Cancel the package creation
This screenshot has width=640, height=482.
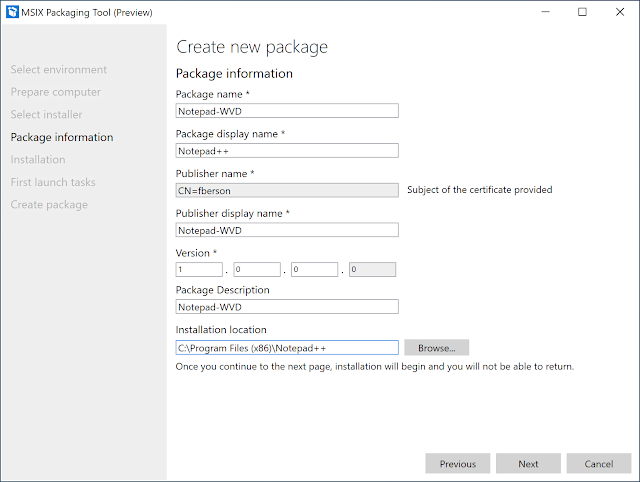tap(599, 464)
